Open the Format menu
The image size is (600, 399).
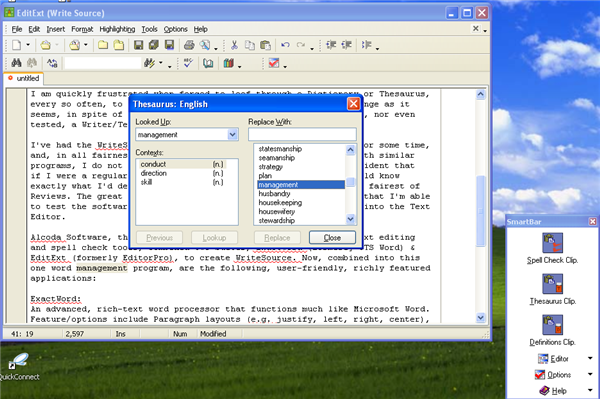[82, 29]
